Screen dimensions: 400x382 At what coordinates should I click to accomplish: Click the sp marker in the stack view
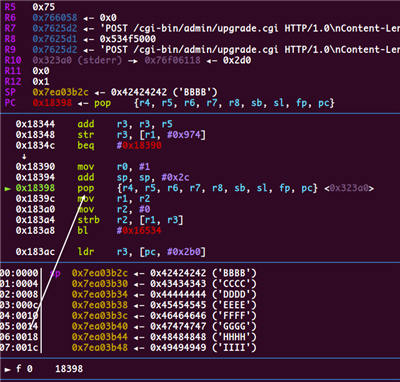[x=55, y=273]
